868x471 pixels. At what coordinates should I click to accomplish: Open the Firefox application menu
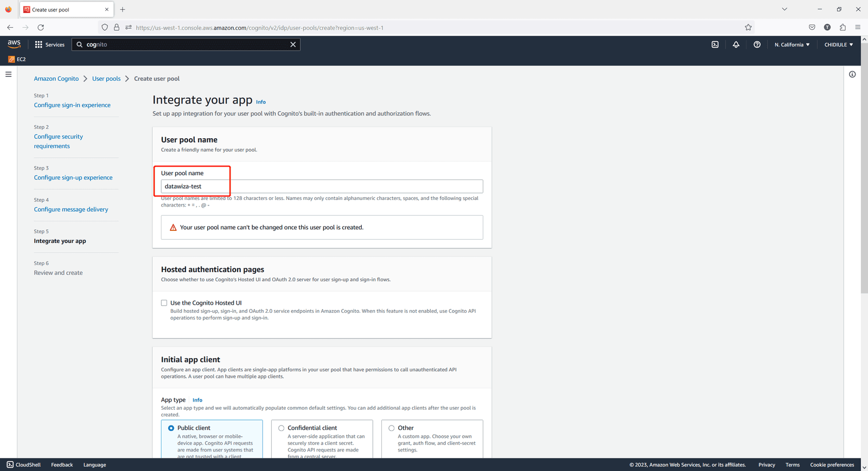pyautogui.click(x=858, y=27)
